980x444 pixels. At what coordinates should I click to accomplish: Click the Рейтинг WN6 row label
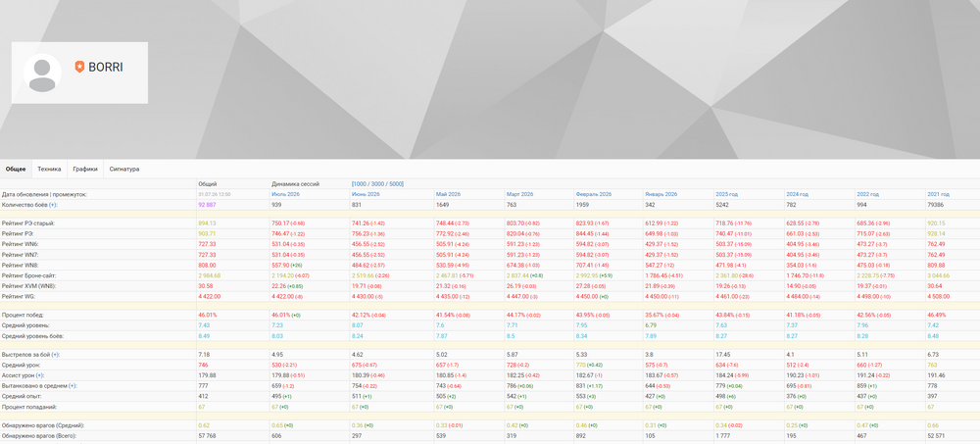pos(22,244)
